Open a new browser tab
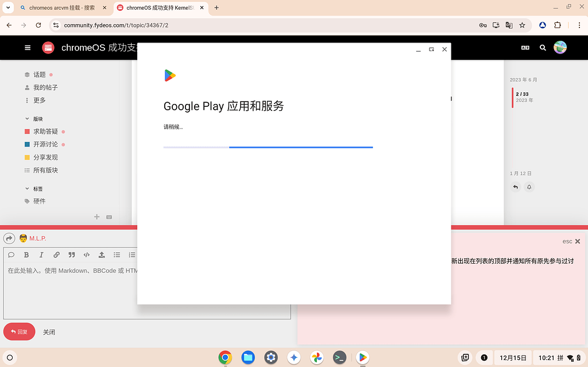Screen dimensions: 588x367 (x=216, y=7)
